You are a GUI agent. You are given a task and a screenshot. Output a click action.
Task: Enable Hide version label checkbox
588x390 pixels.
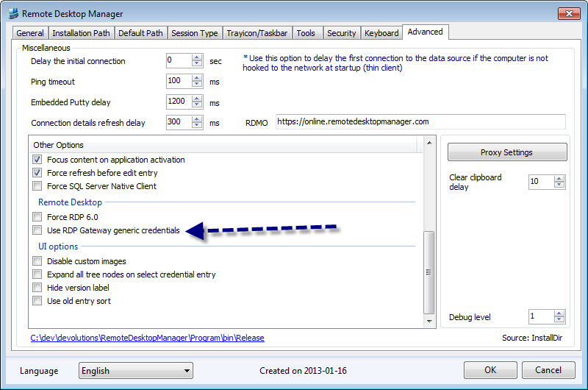pos(37,288)
